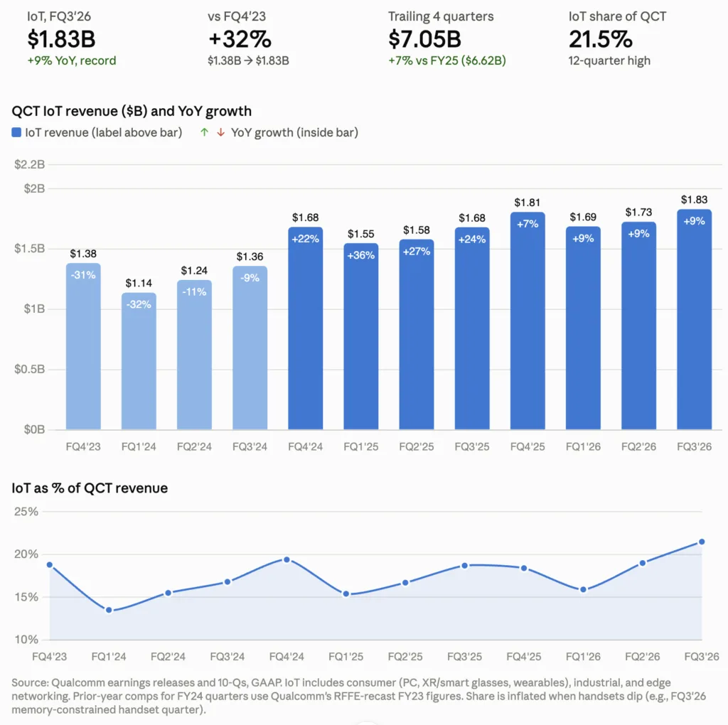The image size is (728, 725).
Task: Click the FQ3'26 line chart data point
Action: point(702,542)
